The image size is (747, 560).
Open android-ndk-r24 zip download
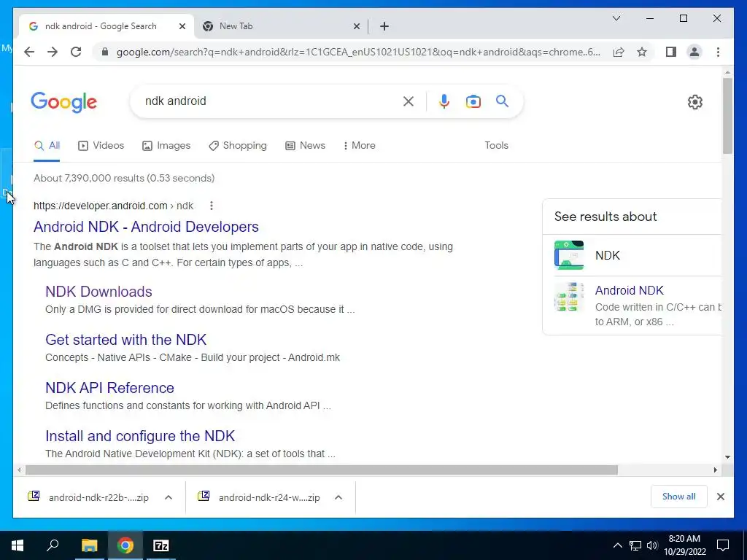(259, 497)
